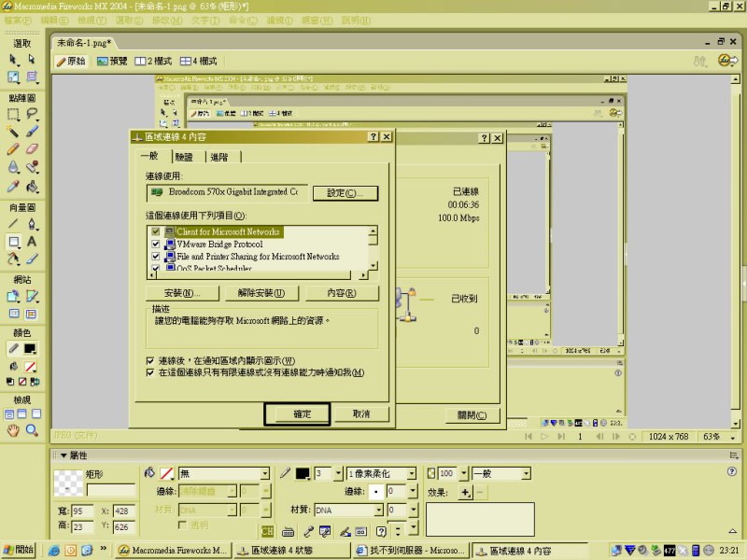Switch to Full Screen mode

[36, 414]
